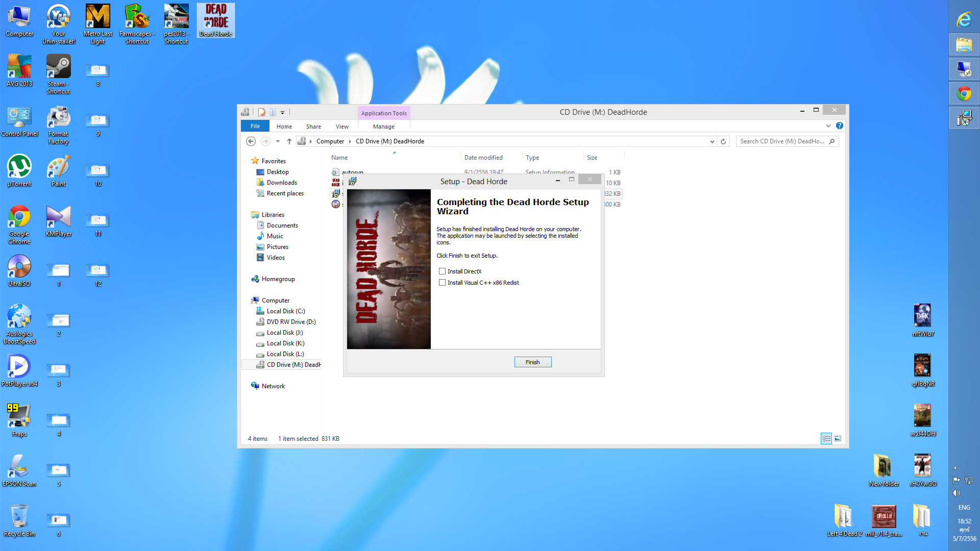This screenshot has height=551, width=980.
Task: Expand the ribbon with the chevron
Action: 828,126
